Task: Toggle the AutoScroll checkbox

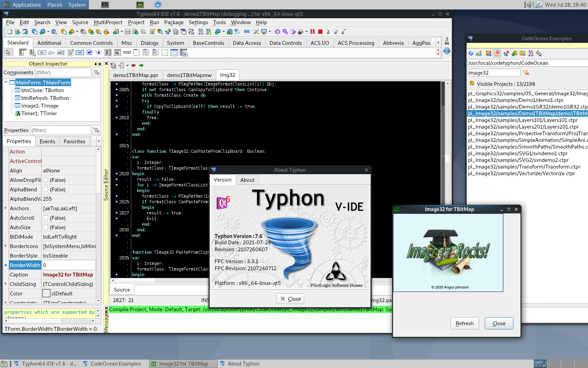Action: tap(45, 218)
